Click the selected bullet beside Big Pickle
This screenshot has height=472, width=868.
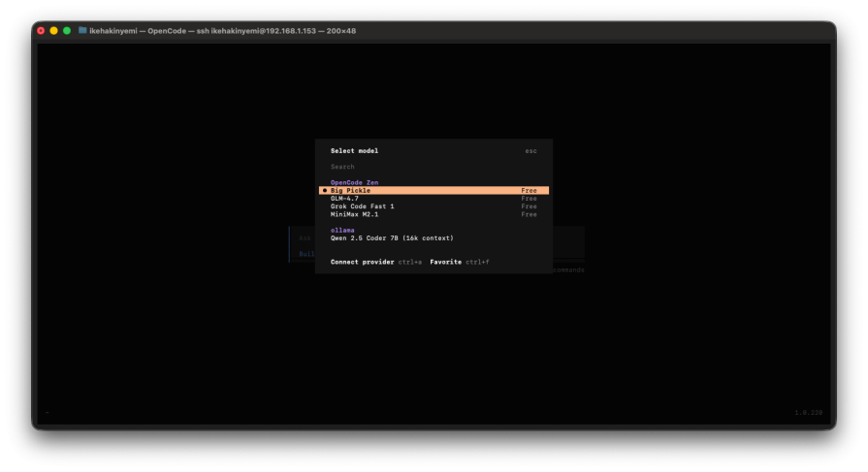[x=324, y=190]
